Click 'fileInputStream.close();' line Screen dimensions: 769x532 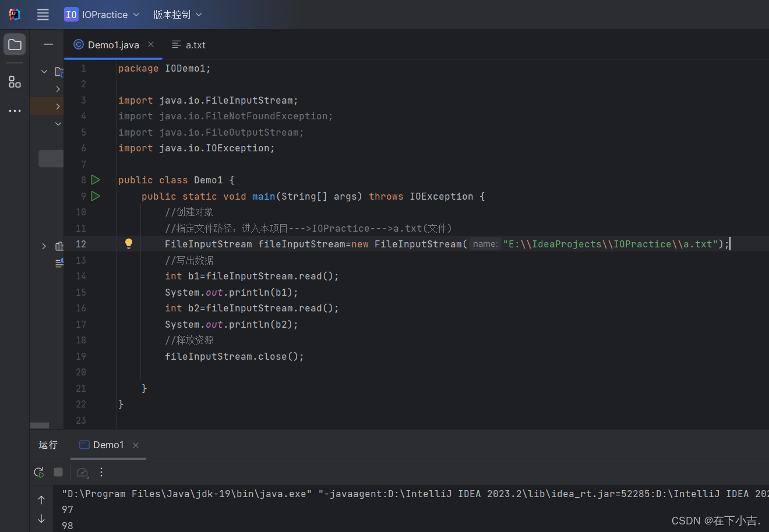[x=234, y=356]
